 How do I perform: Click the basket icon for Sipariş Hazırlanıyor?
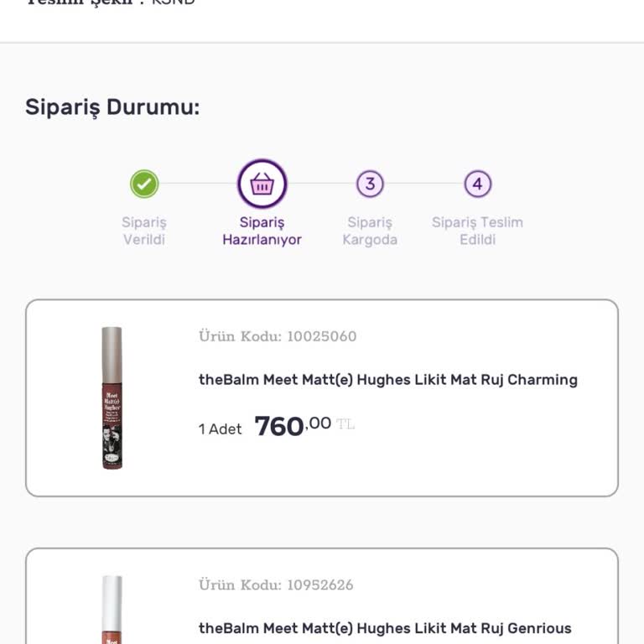click(262, 184)
